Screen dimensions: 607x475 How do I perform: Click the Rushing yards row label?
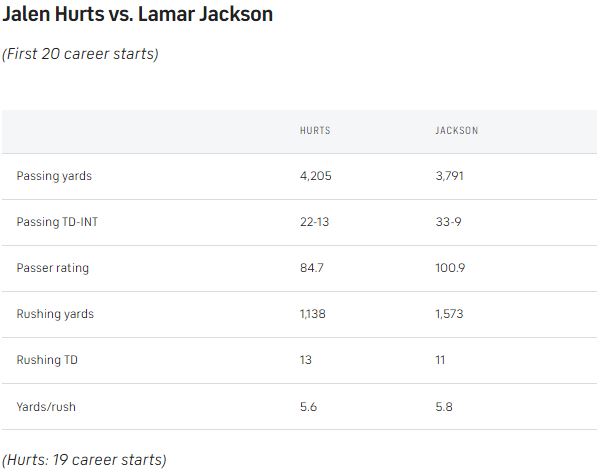[55, 314]
